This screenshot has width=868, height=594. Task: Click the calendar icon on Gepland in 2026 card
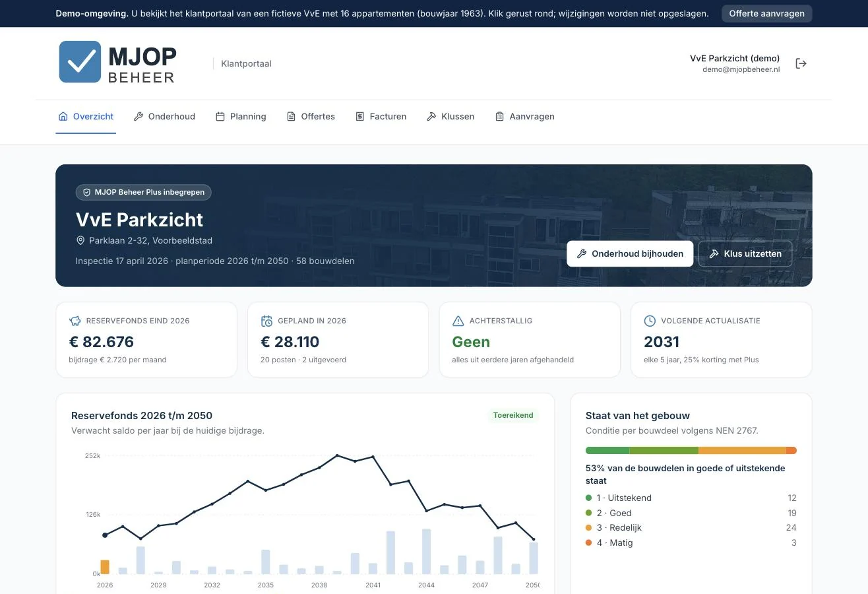(x=266, y=321)
